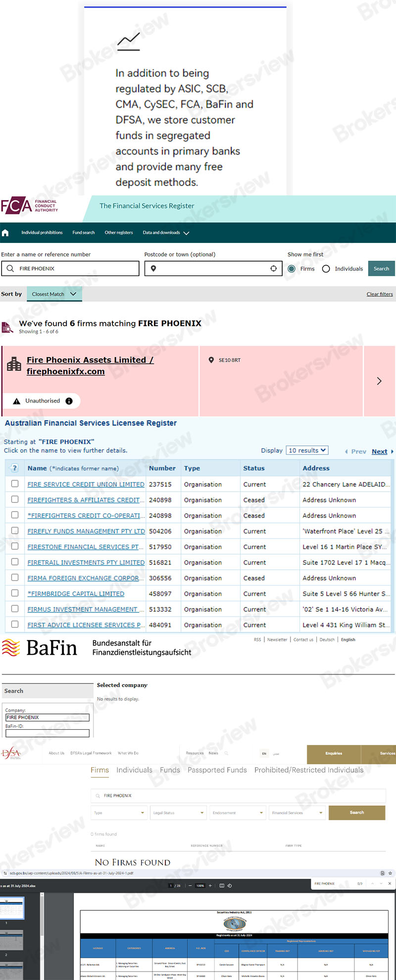Viewport: 396px width, 980px height.
Task: Check the box for FIRE SERVICE CREDIT UNION LIMITED
Action: pos(15,484)
